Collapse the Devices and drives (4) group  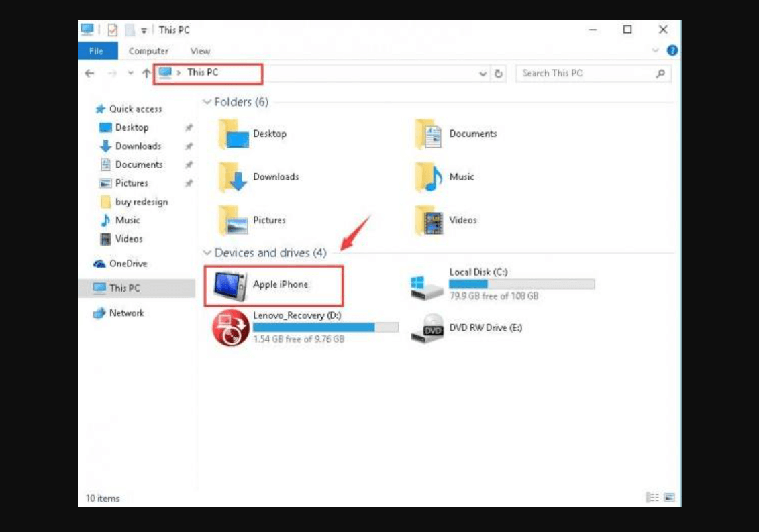[207, 253]
